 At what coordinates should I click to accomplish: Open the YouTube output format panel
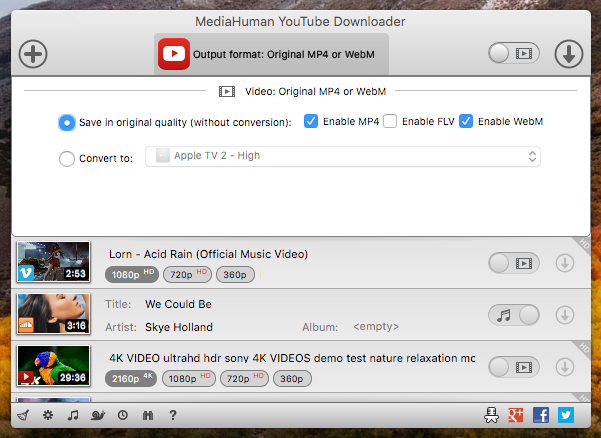(x=271, y=54)
